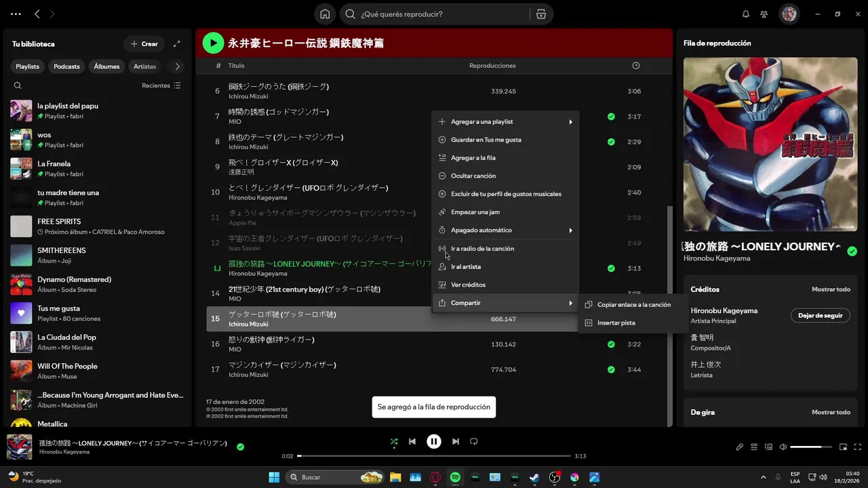Select the Podcasts filter chip
868x488 pixels.
(66, 66)
